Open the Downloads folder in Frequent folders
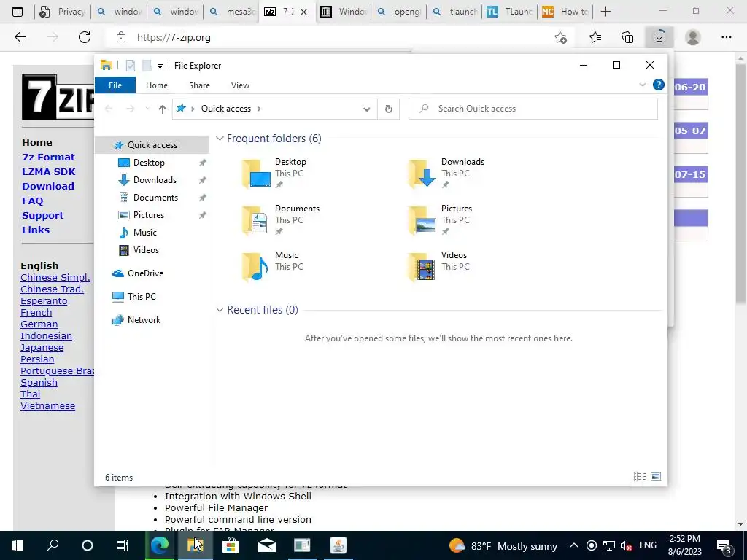 pyautogui.click(x=446, y=174)
